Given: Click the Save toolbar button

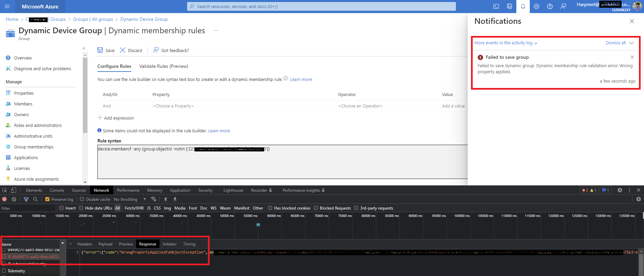Looking at the screenshot, I should tap(106, 50).
